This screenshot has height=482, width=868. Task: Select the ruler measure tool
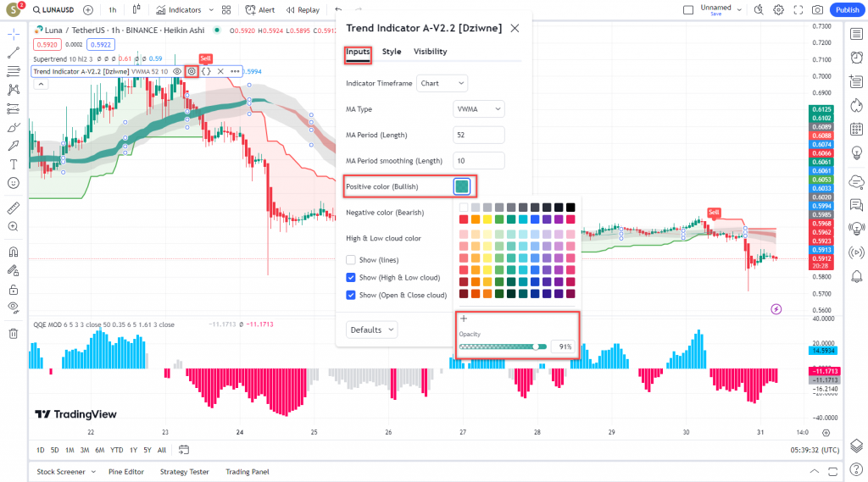click(x=14, y=208)
